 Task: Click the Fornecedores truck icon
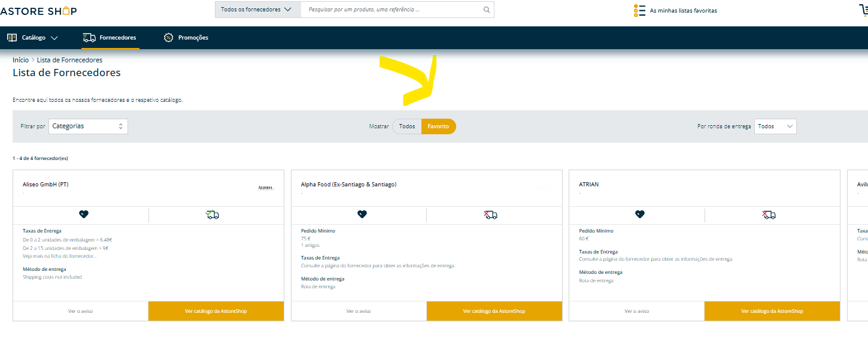point(89,38)
